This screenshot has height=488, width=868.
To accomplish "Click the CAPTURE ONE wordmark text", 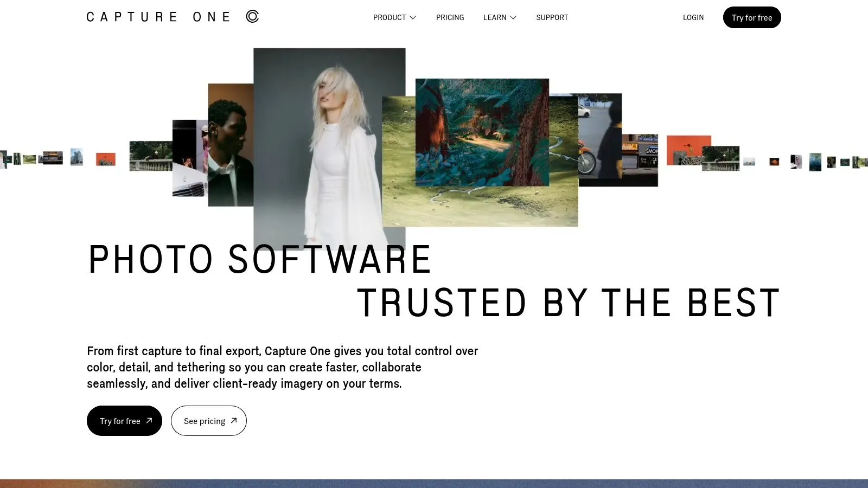I will 158,17.
